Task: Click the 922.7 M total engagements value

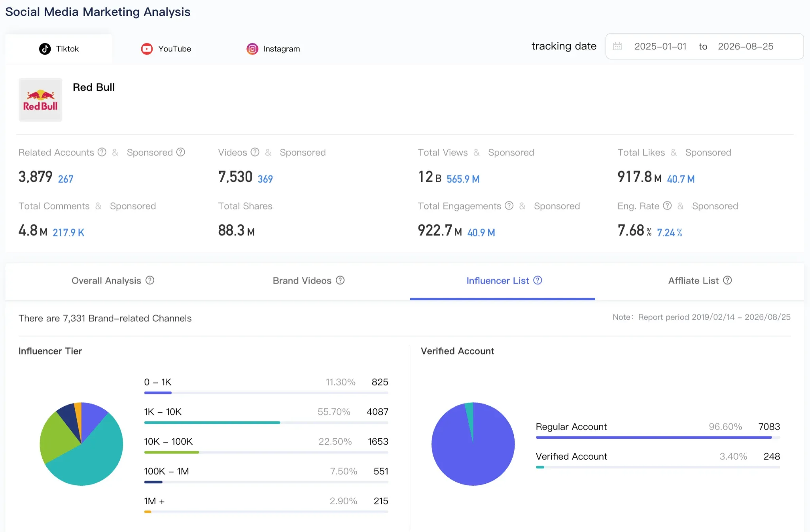Action: coord(440,230)
